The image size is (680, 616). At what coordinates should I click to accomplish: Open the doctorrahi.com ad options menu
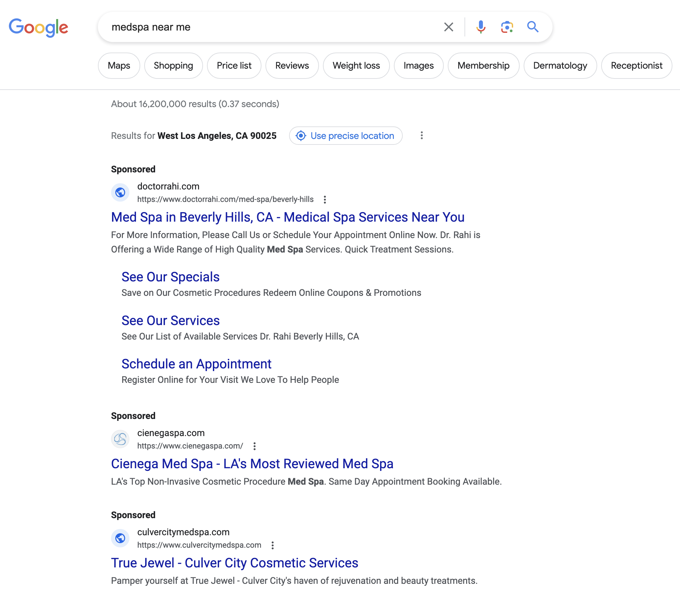point(325,200)
